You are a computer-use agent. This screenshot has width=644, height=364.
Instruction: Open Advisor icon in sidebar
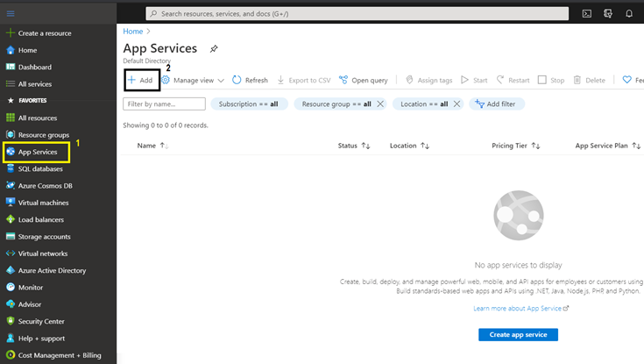click(x=11, y=304)
